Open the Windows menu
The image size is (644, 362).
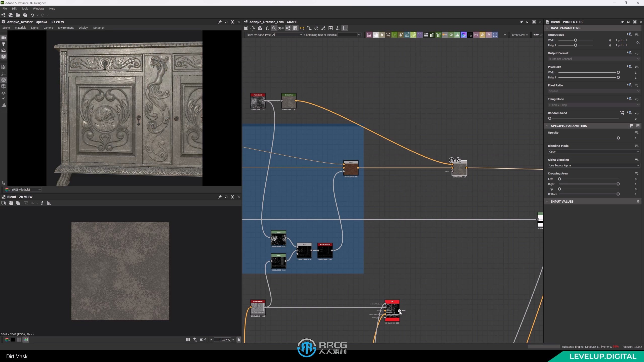(x=38, y=9)
